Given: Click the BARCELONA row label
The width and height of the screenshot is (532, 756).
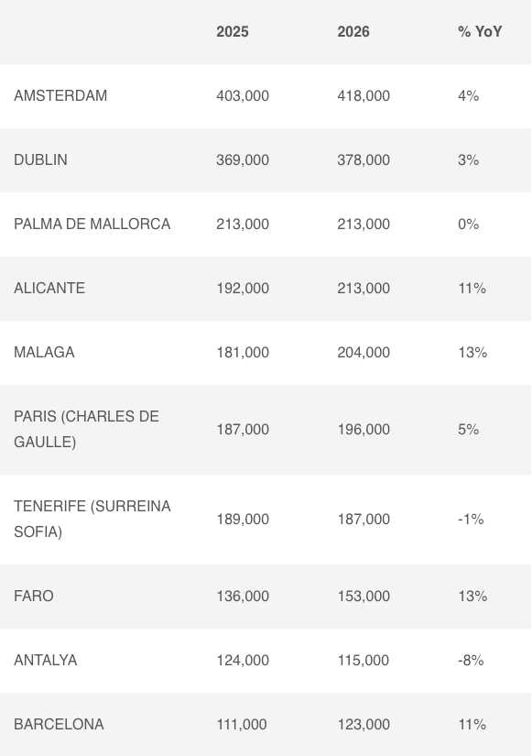Looking at the screenshot, I should pyautogui.click(x=59, y=724).
